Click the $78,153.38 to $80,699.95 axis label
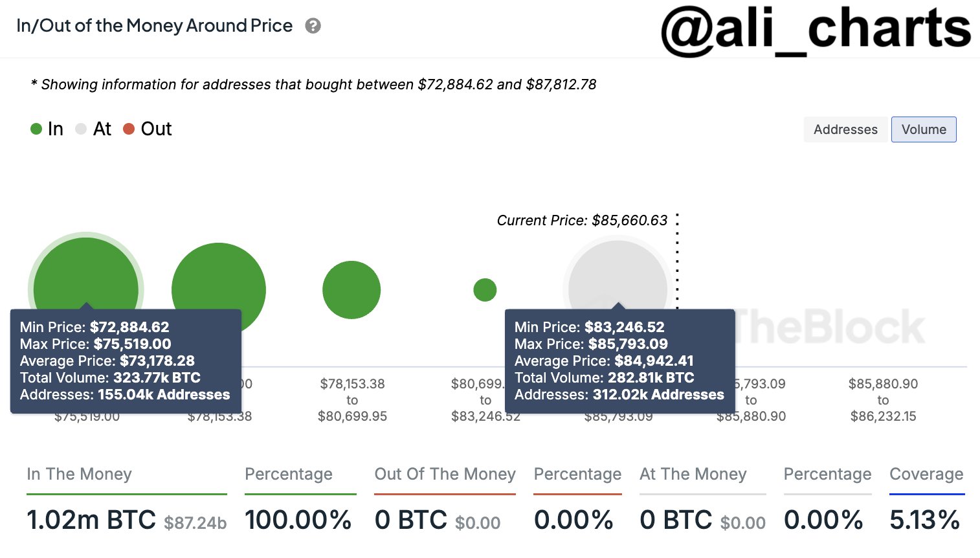Image resolution: width=980 pixels, height=558 pixels. click(x=352, y=400)
